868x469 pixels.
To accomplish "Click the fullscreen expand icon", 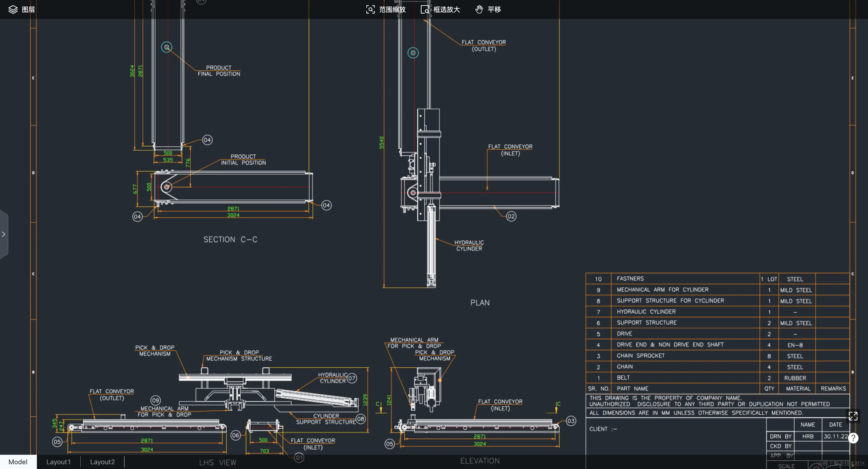I will point(853,416).
